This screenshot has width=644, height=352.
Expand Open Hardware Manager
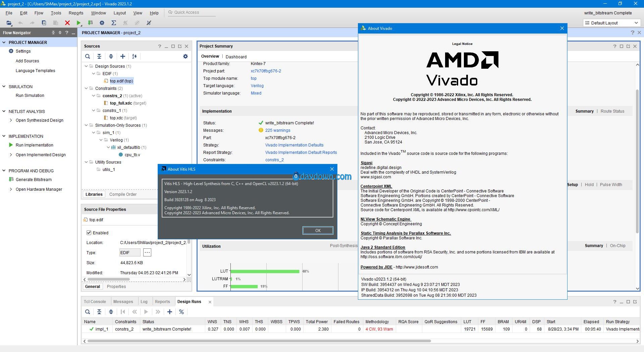[x=11, y=189]
